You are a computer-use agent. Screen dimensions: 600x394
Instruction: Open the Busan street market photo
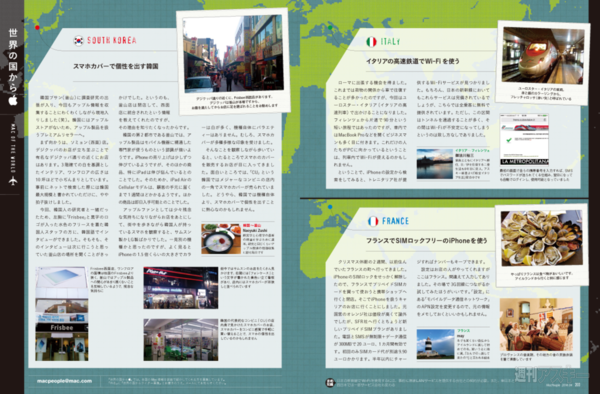pyautogui.click(x=233, y=54)
